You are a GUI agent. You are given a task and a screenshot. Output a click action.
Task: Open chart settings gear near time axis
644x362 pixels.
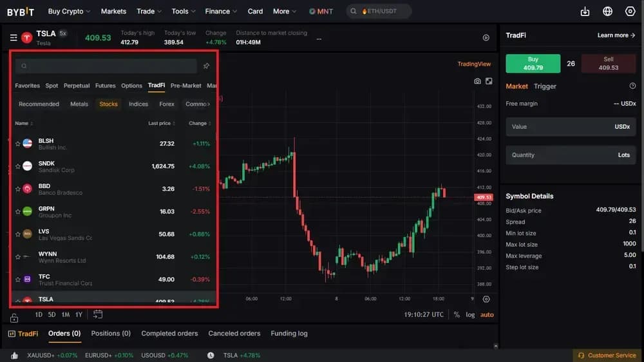click(486, 299)
